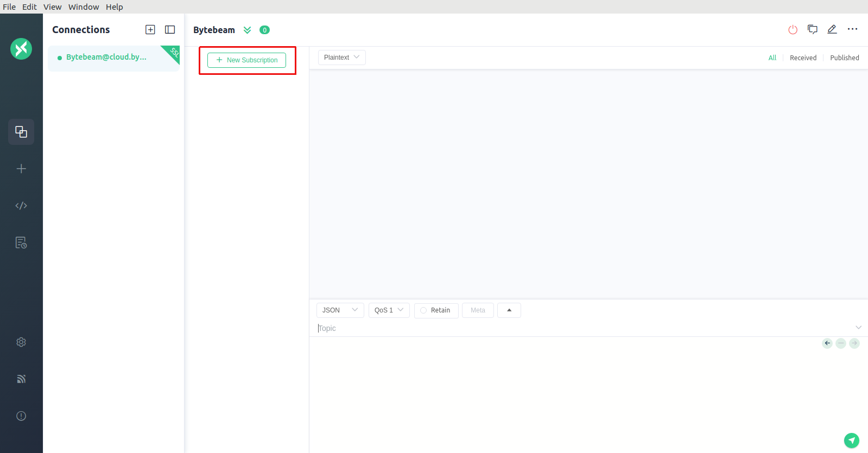The height and width of the screenshot is (453, 868).
Task: Click the unread message count badge
Action: pyautogui.click(x=264, y=30)
